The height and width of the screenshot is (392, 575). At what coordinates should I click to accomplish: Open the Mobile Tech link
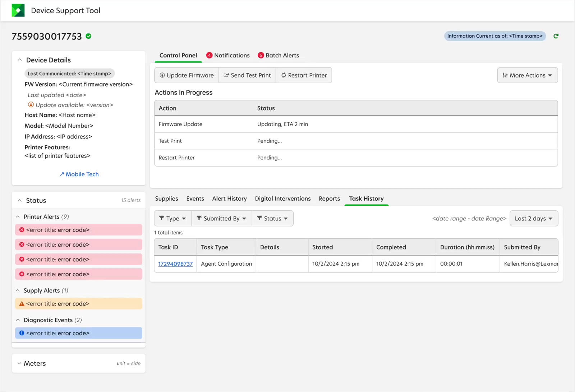click(x=79, y=174)
